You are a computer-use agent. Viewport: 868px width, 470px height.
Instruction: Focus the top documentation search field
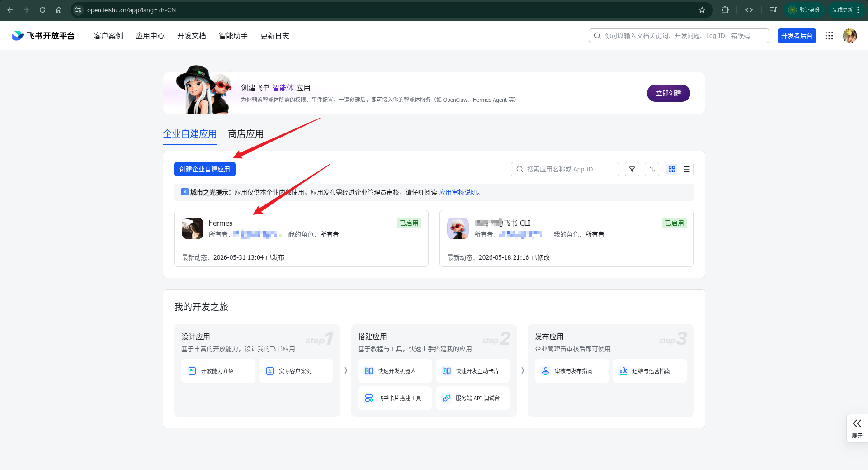tap(679, 36)
